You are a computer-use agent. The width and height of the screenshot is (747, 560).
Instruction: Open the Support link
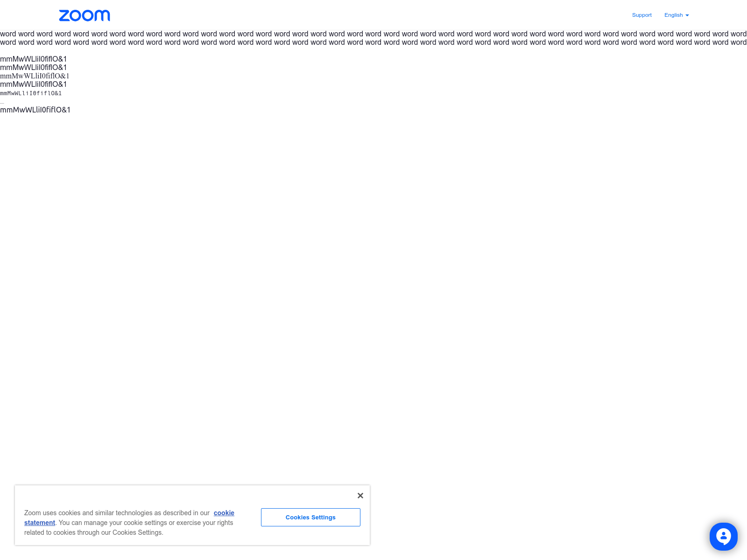pyautogui.click(x=641, y=15)
